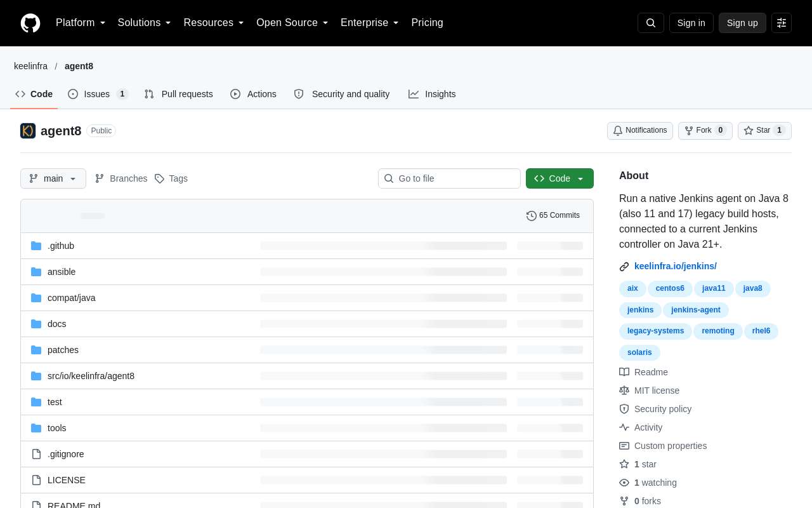Screen dimensions: 812x508
Task: Expand the Open Source menu
Action: point(292,23)
